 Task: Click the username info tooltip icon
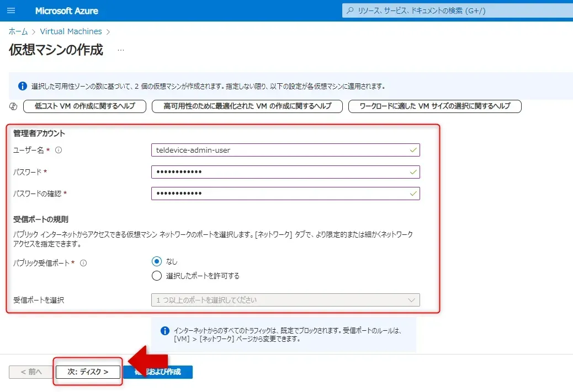point(59,150)
